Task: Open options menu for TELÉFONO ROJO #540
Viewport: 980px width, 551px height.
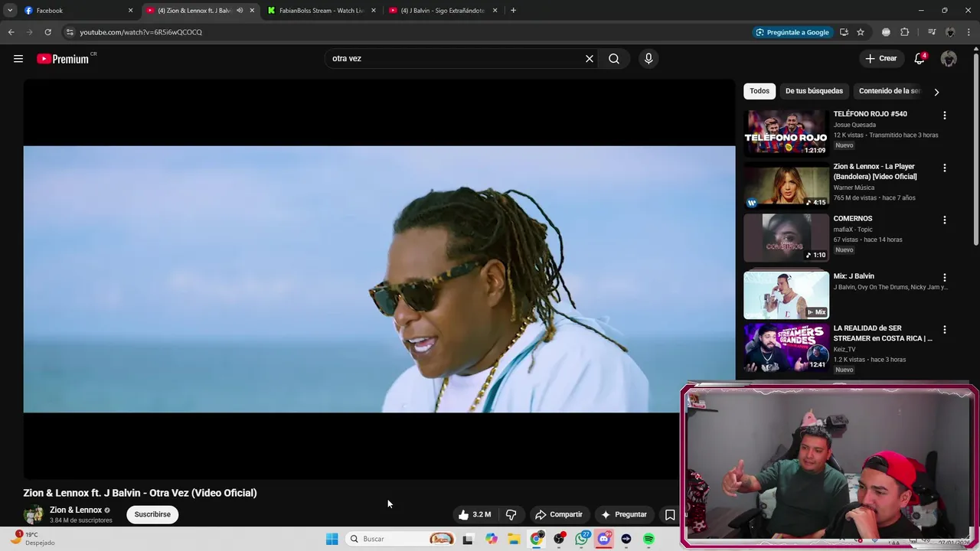Action: tap(944, 116)
